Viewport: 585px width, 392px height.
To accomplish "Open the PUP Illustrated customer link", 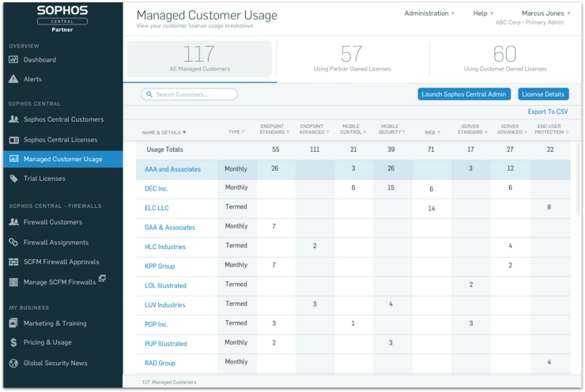I will point(166,344).
